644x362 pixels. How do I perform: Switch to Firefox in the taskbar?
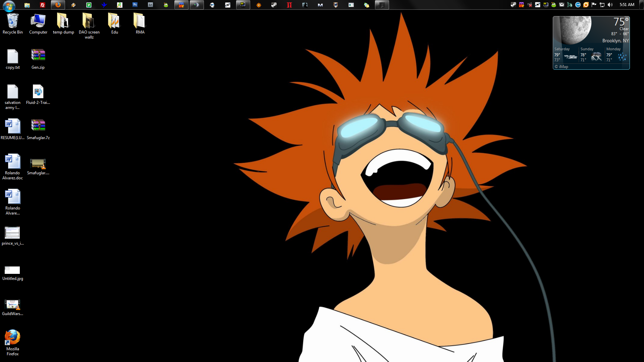(x=58, y=5)
